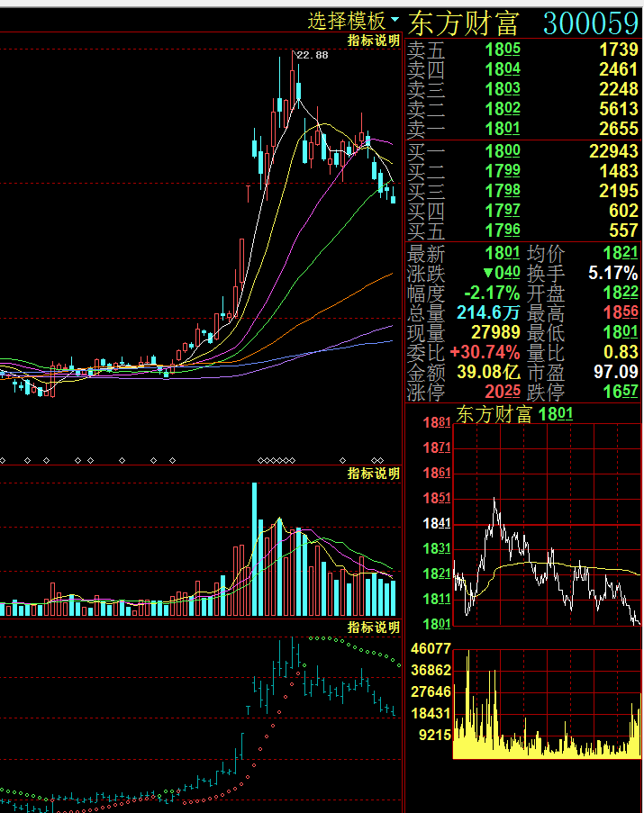Select the 卖三 ask price 18.03
The image size is (644, 813).
503,89
